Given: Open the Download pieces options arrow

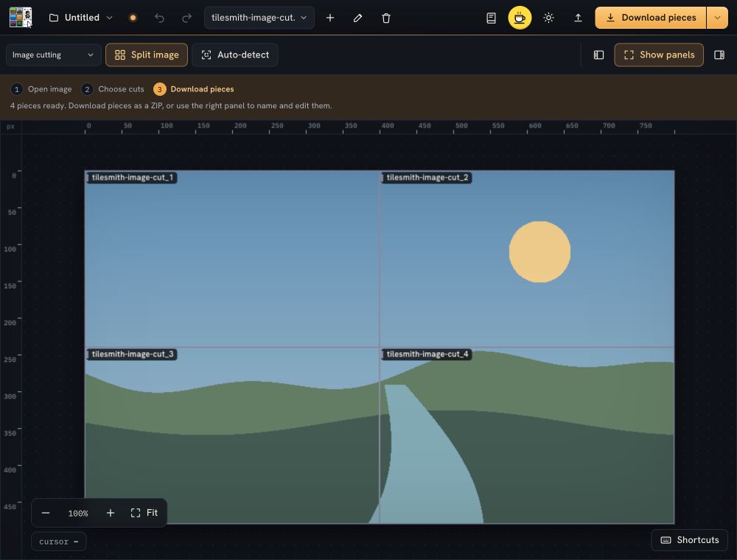Looking at the screenshot, I should pos(717,18).
